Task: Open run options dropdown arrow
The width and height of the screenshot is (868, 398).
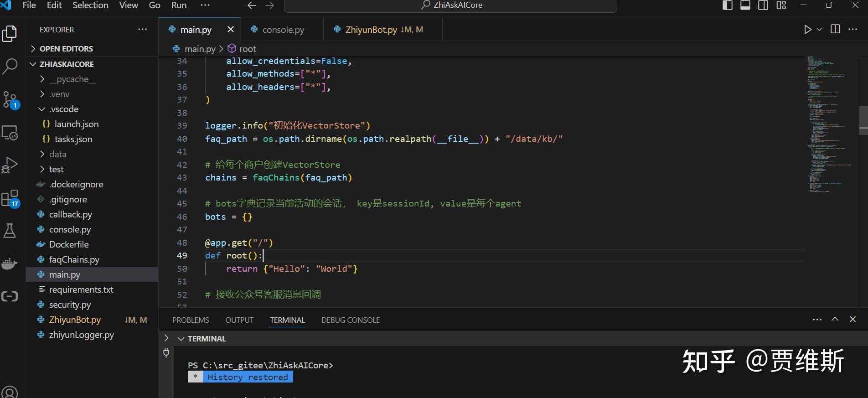Action: point(819,30)
